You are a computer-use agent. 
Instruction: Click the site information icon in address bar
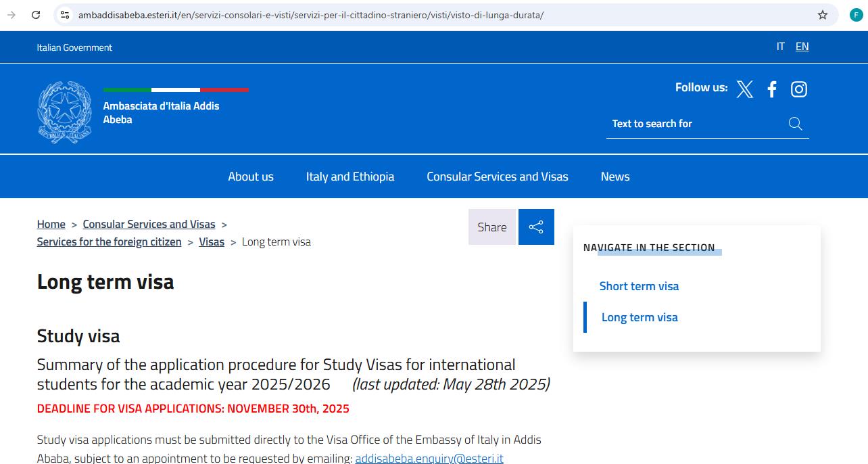coord(64,14)
